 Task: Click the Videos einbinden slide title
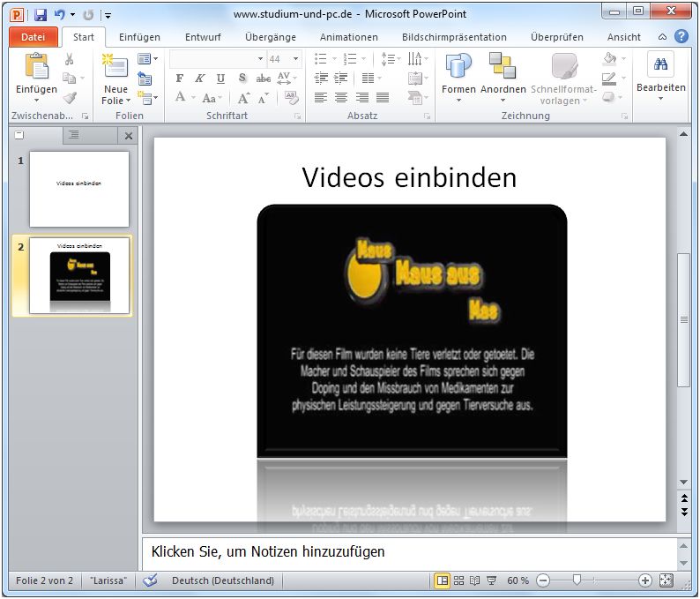pyautogui.click(x=409, y=177)
